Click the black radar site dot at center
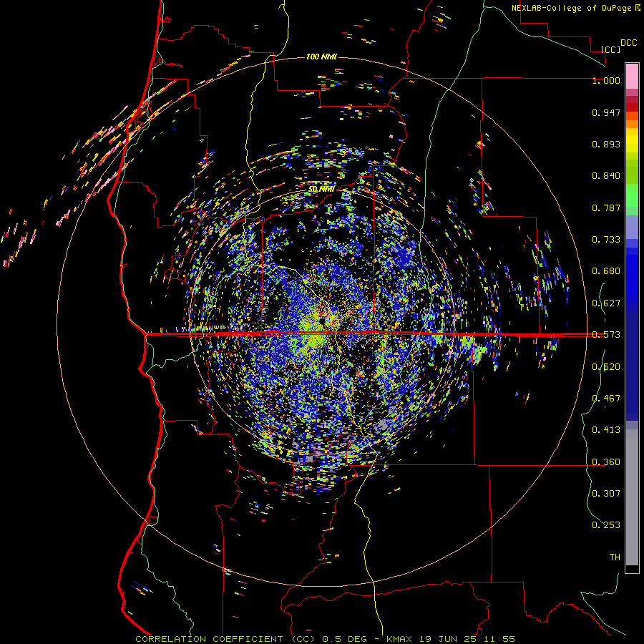 323,321
